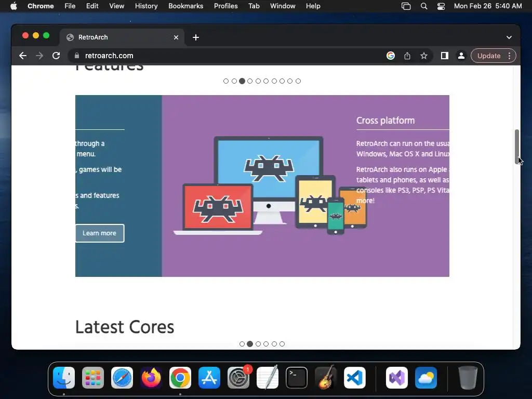Share this page via share icon

coord(407,56)
